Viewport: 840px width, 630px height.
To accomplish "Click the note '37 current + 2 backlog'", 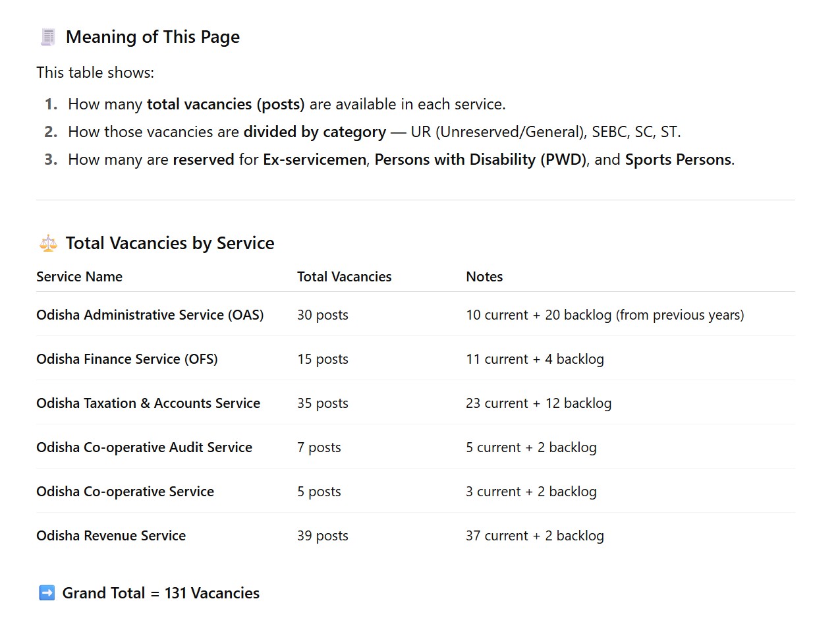I will pyautogui.click(x=534, y=536).
